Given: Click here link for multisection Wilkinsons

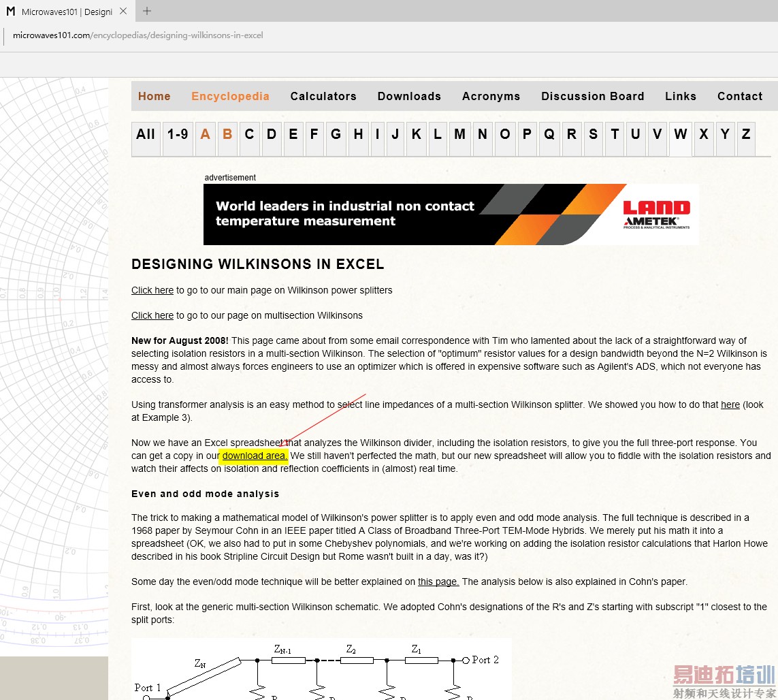Looking at the screenshot, I should point(152,316).
